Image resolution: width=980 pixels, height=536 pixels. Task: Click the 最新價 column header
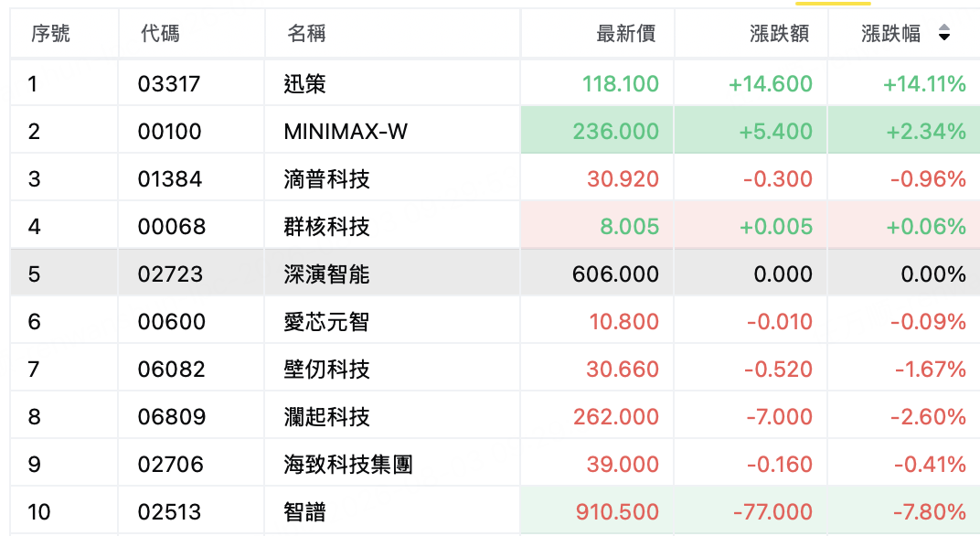pos(625,33)
